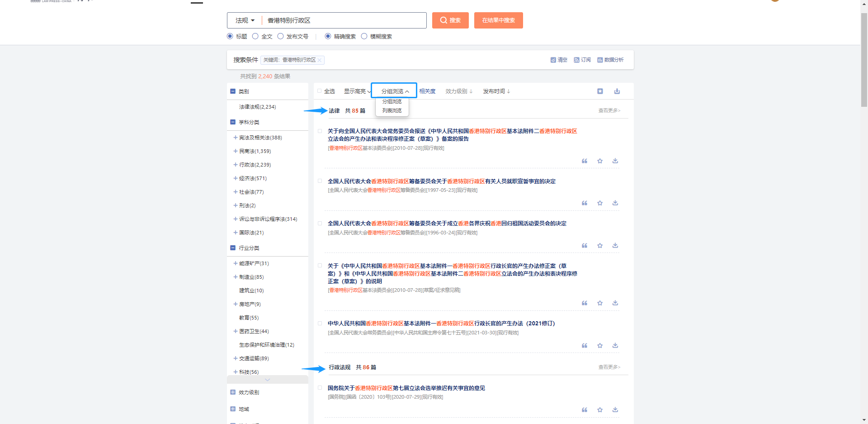Click the search keyword input field

pyautogui.click(x=344, y=20)
